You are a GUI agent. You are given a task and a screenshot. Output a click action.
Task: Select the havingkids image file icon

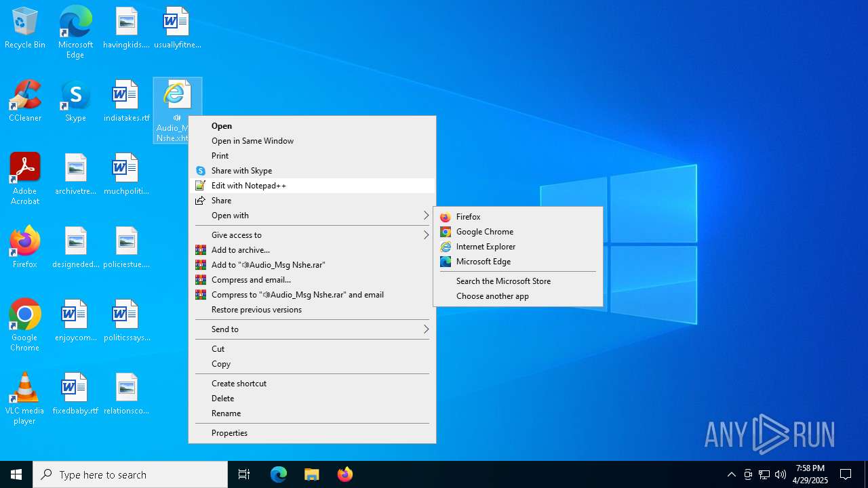(126, 28)
